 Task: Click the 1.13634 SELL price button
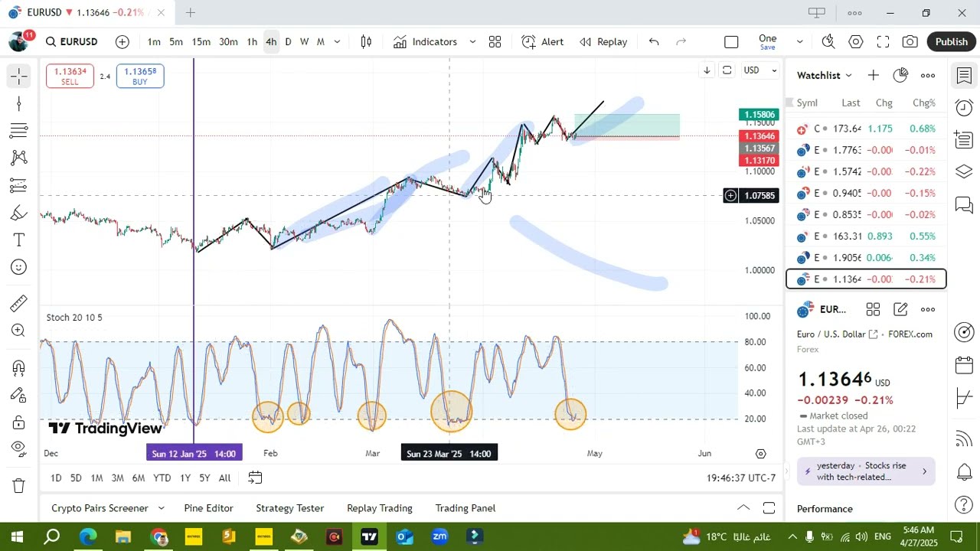[x=70, y=77]
